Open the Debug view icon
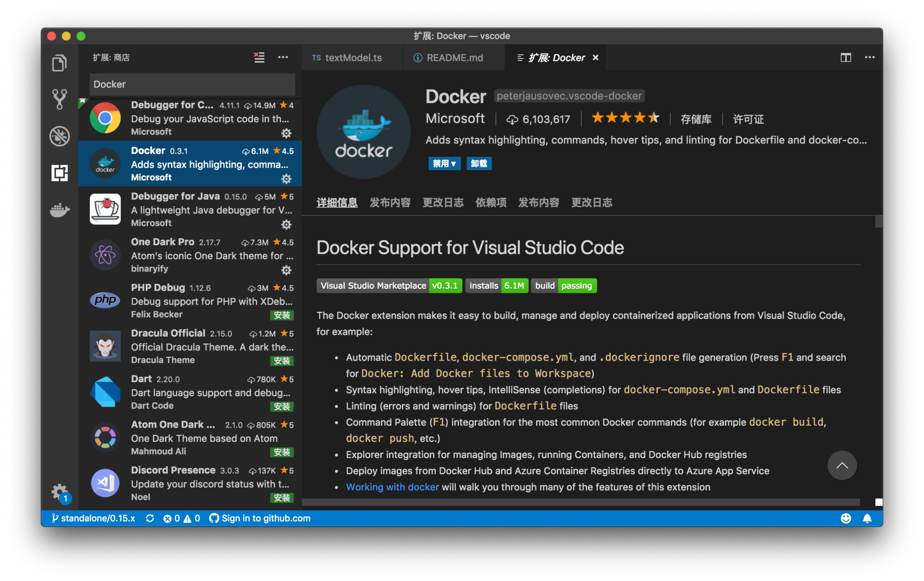The height and width of the screenshot is (581, 924). point(59,136)
